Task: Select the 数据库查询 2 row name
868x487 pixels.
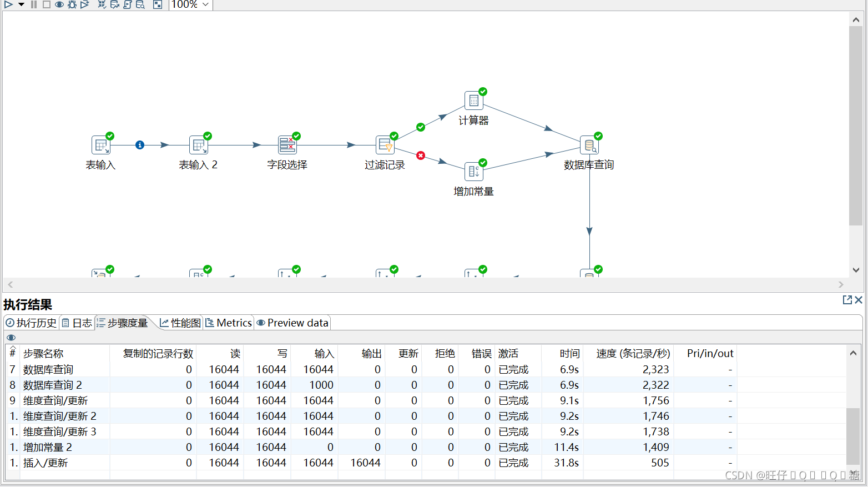Action: coord(53,385)
